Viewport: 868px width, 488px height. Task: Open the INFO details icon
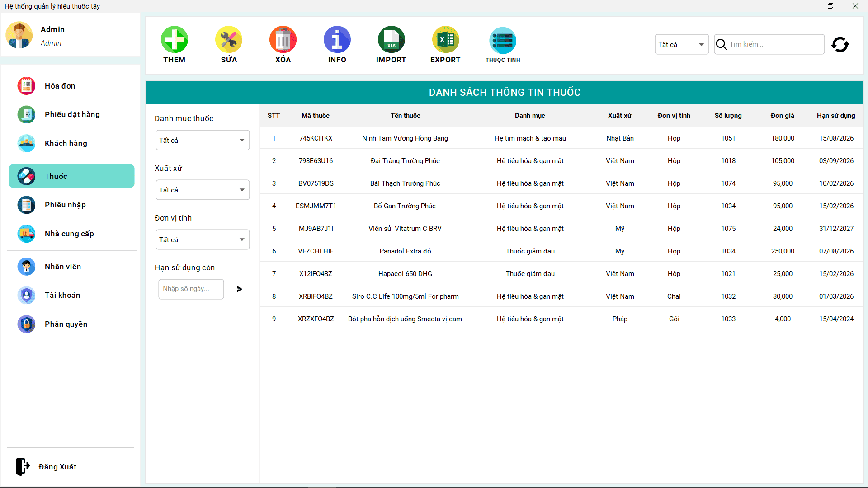click(x=337, y=40)
